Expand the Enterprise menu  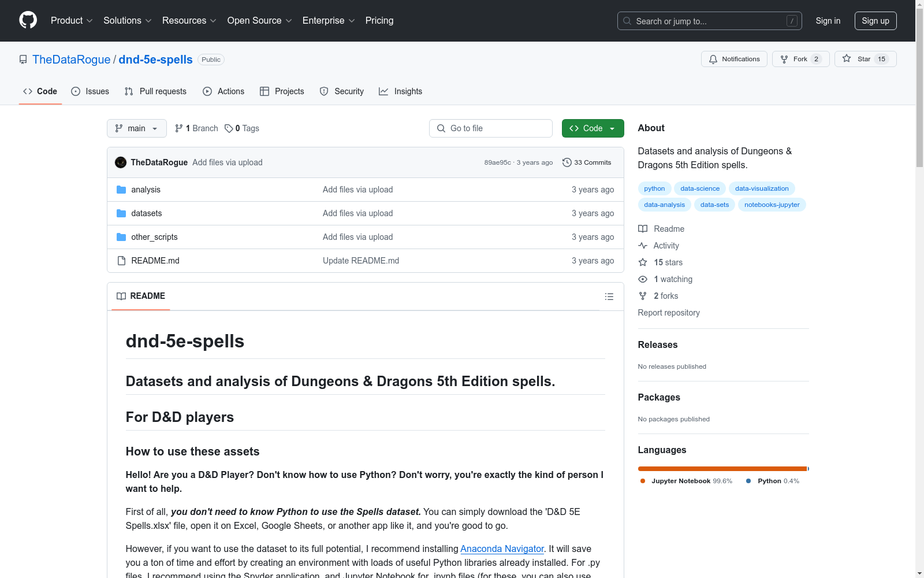(x=329, y=21)
